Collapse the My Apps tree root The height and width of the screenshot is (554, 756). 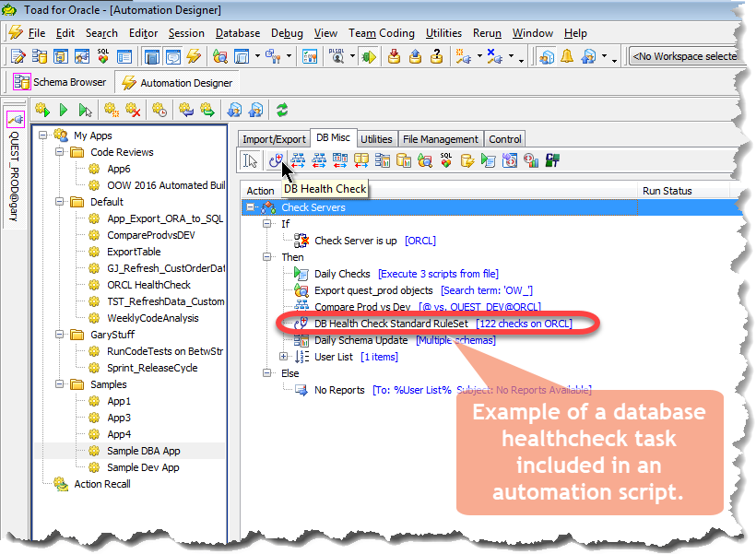pos(43,136)
